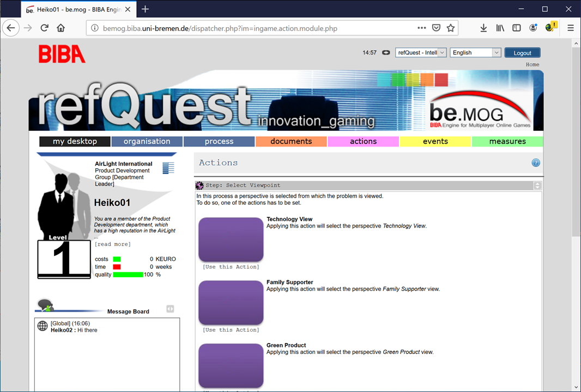
Task: Click the Level 1 badge
Action: (64, 259)
